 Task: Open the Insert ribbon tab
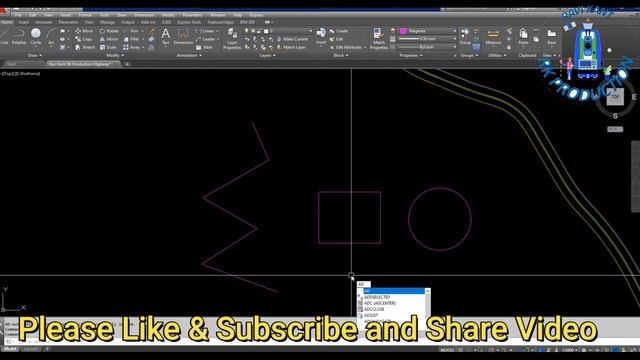[x=24, y=22]
